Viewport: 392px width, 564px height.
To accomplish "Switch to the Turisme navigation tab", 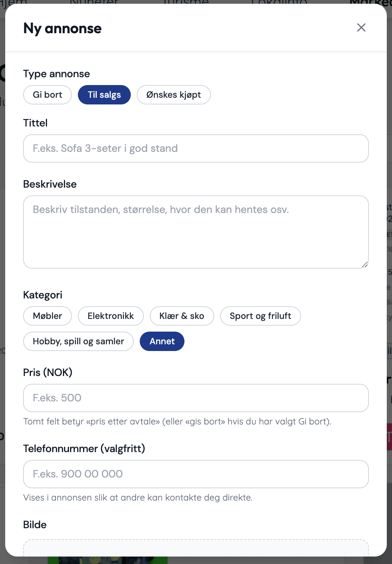I will [x=186, y=2].
